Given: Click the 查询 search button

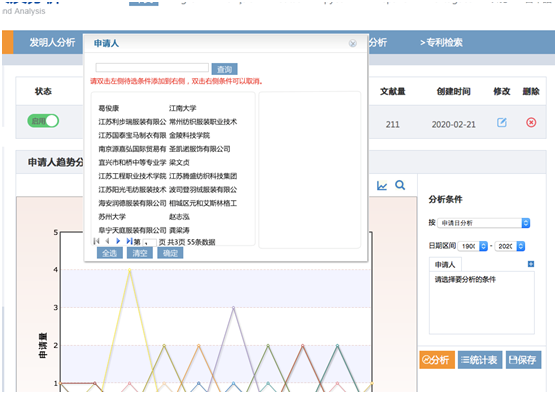Looking at the screenshot, I should point(224,69).
